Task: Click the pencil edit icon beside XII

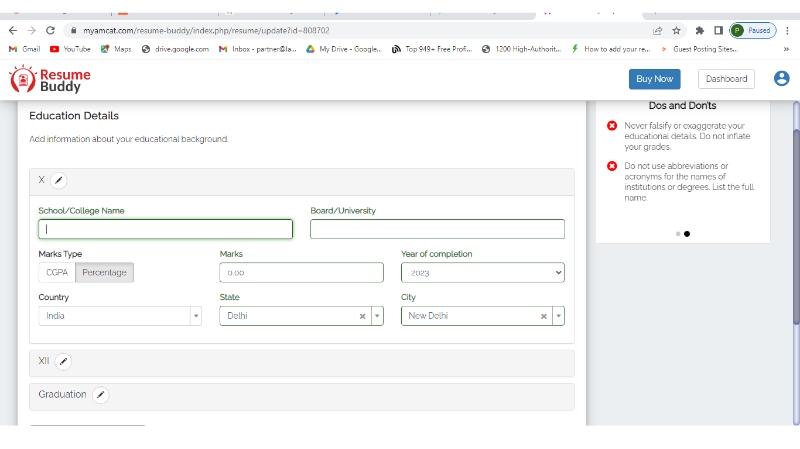Action: tap(62, 361)
